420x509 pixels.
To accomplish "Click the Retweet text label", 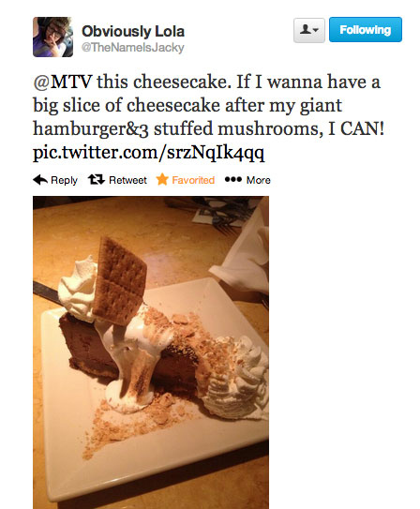I will [x=127, y=180].
